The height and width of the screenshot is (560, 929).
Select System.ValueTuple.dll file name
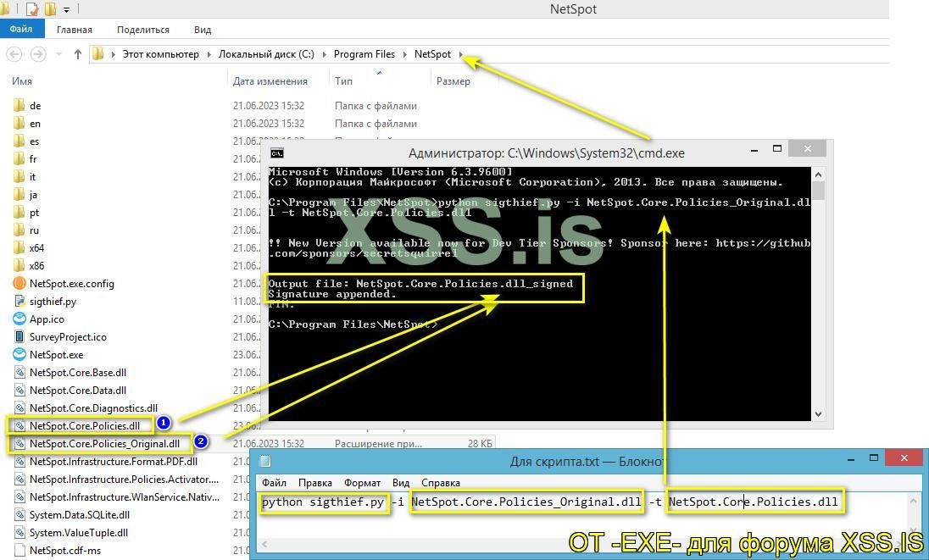tap(79, 532)
